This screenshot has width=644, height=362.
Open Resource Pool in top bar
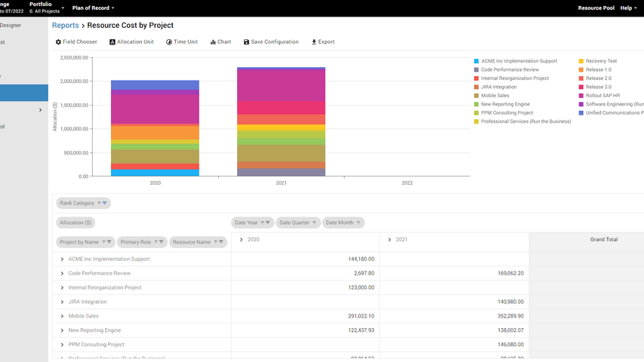[596, 8]
